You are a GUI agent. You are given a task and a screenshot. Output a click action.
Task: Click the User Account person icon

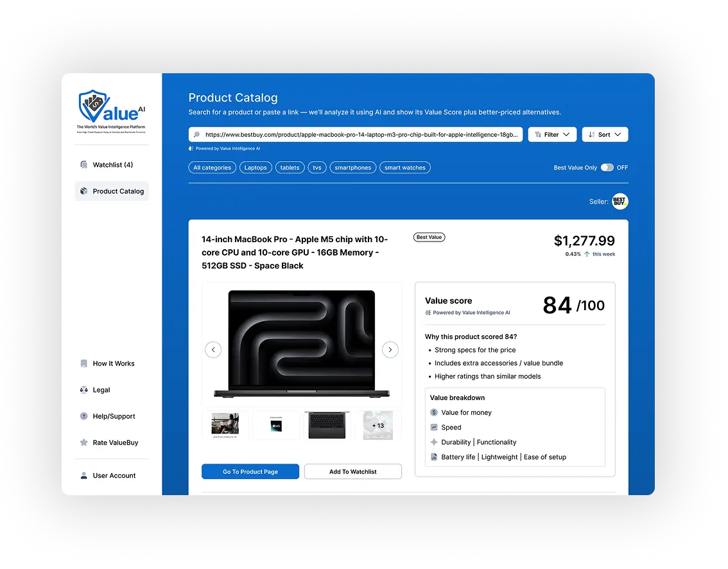tap(83, 476)
